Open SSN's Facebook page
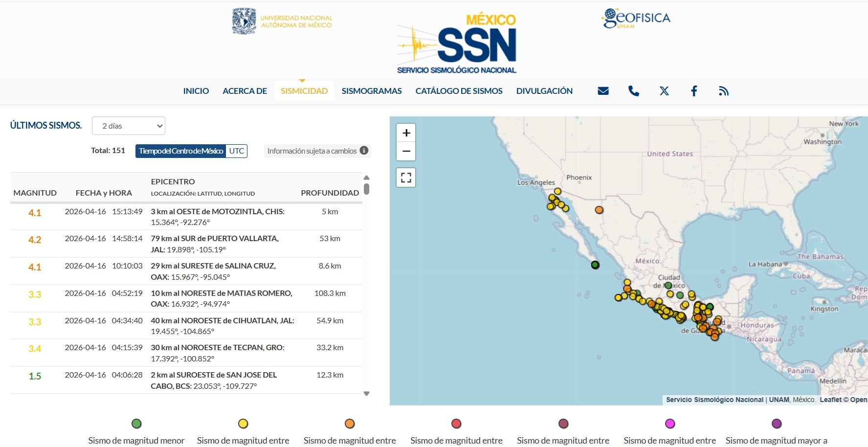 (x=694, y=90)
